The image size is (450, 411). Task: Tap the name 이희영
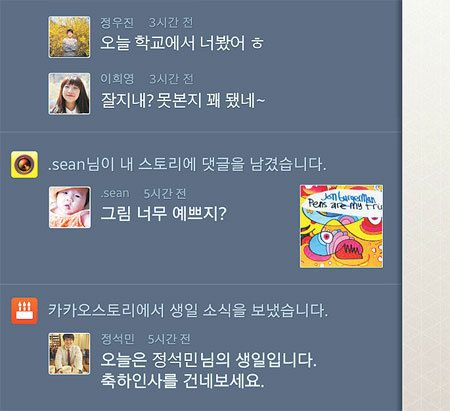[117, 79]
